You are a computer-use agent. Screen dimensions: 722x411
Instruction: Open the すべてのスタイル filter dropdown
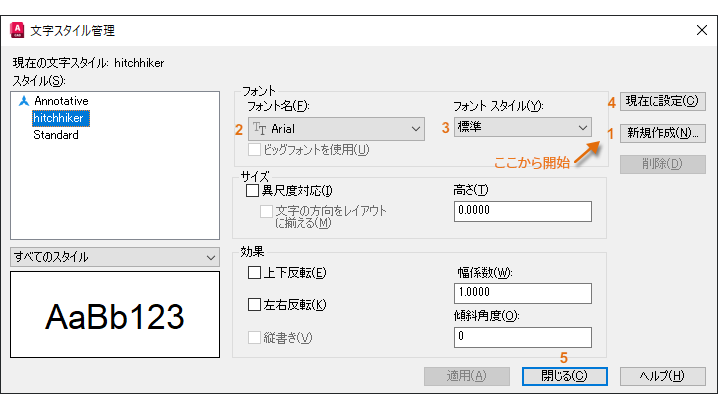(115, 257)
